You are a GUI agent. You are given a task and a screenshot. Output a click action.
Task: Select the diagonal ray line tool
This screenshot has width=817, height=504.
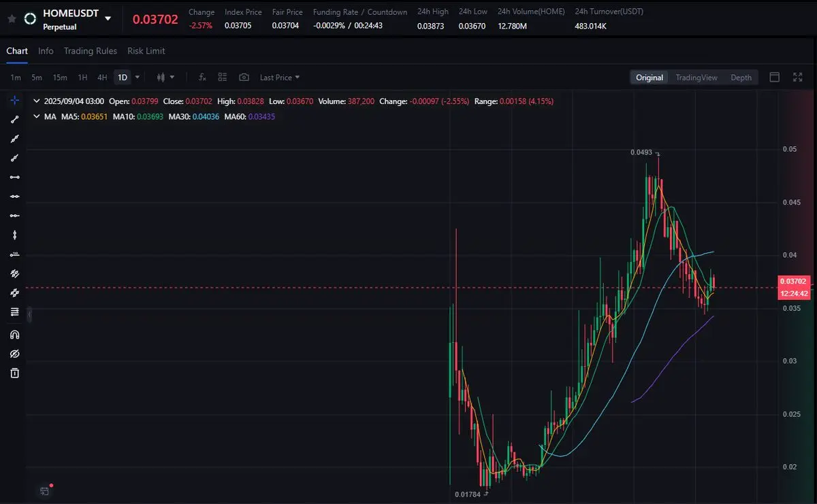pyautogui.click(x=15, y=158)
